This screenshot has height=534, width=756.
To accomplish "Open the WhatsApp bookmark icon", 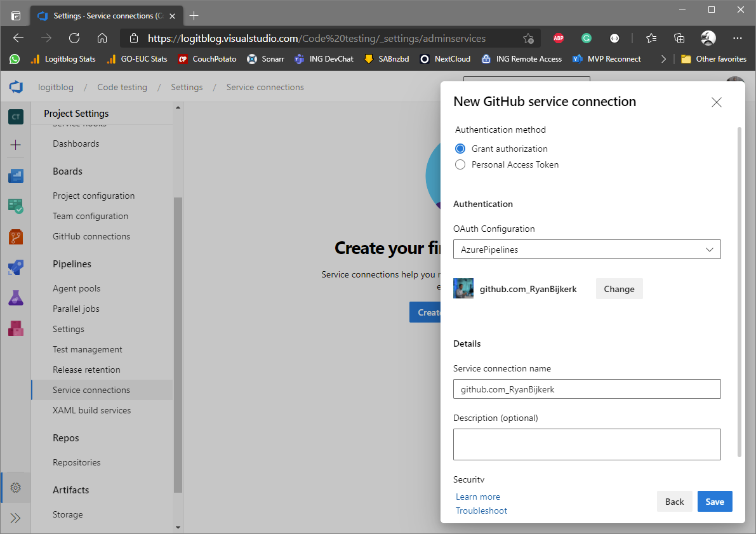I will [15, 59].
